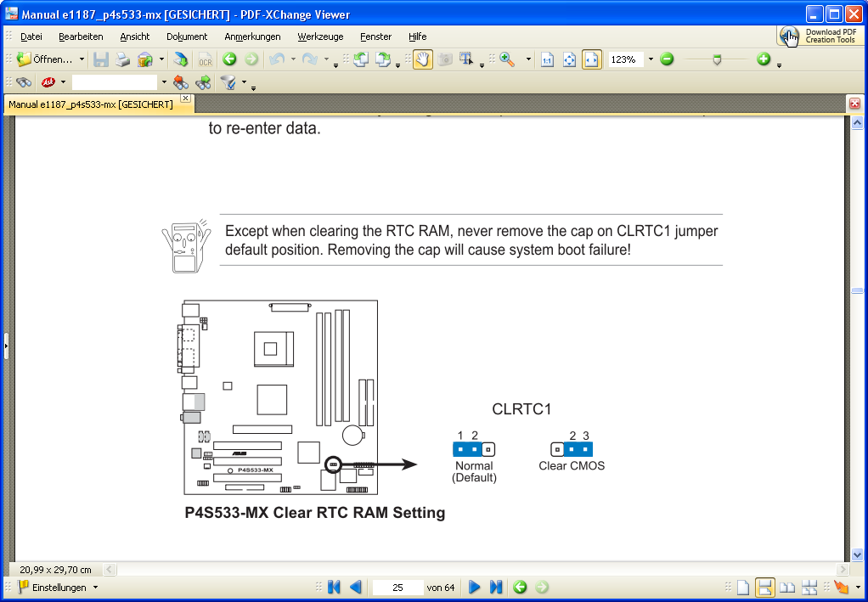Open the Anmerkungen menu
Screen dimensions: 868x602
click(x=252, y=37)
